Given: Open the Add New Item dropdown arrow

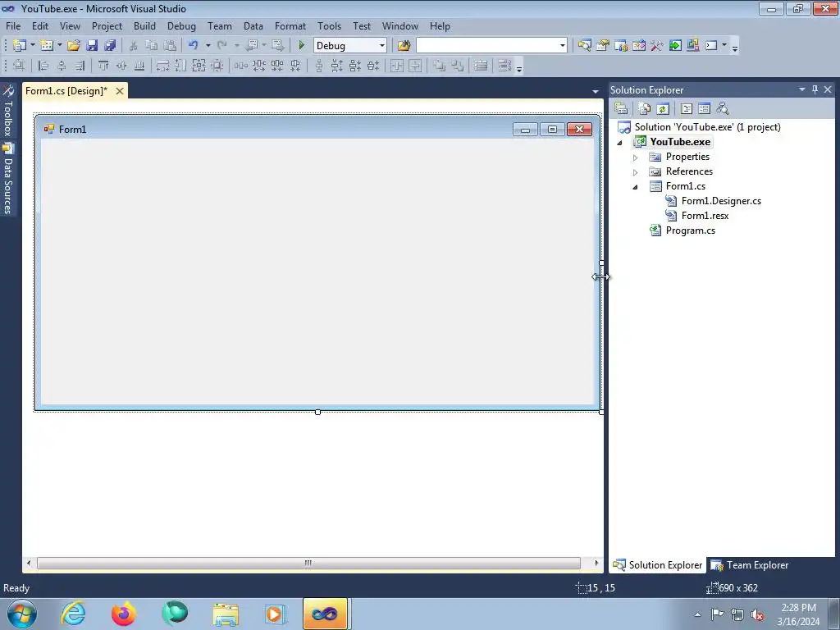Looking at the screenshot, I should pyautogui.click(x=59, y=46).
